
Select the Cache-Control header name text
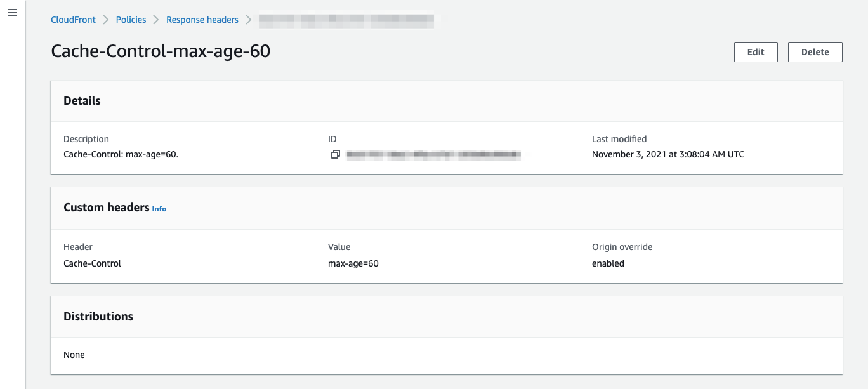92,263
